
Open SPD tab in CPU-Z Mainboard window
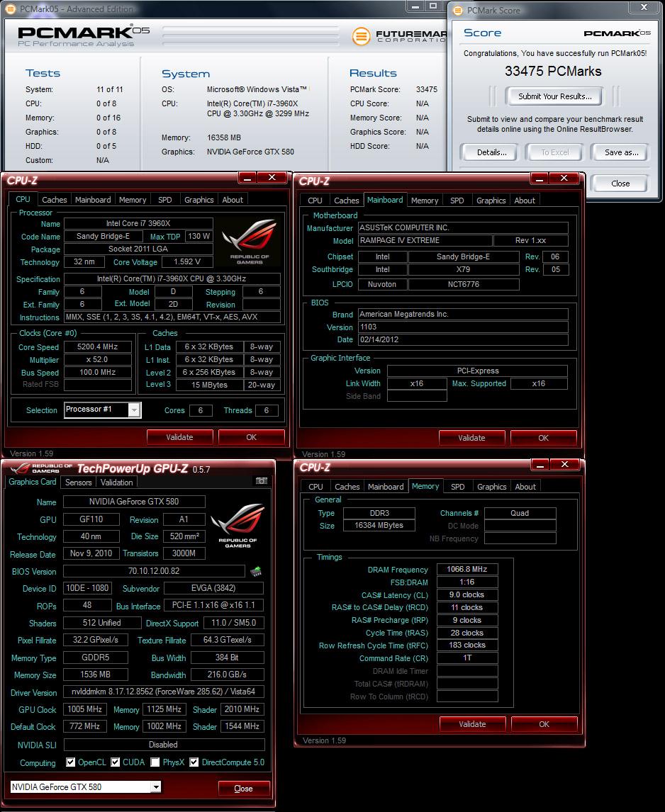click(457, 201)
